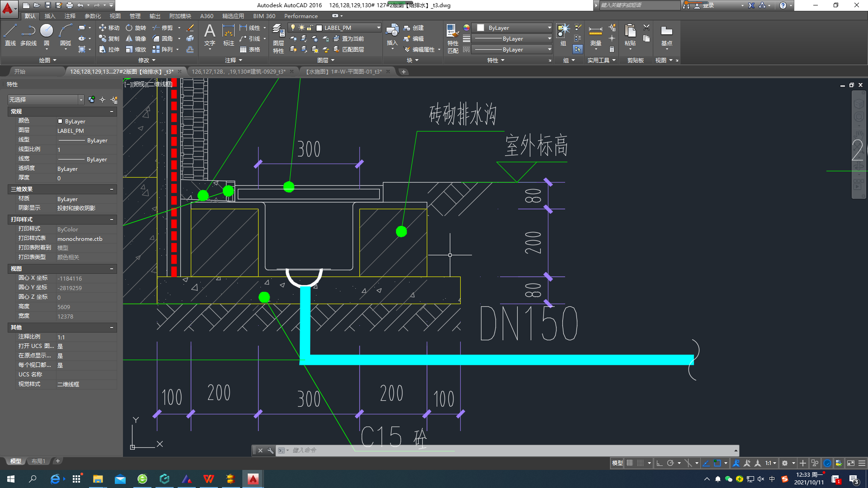Click the Mirror (镜像) tool
Image resolution: width=868 pixels, height=488 pixels.
(136, 38)
